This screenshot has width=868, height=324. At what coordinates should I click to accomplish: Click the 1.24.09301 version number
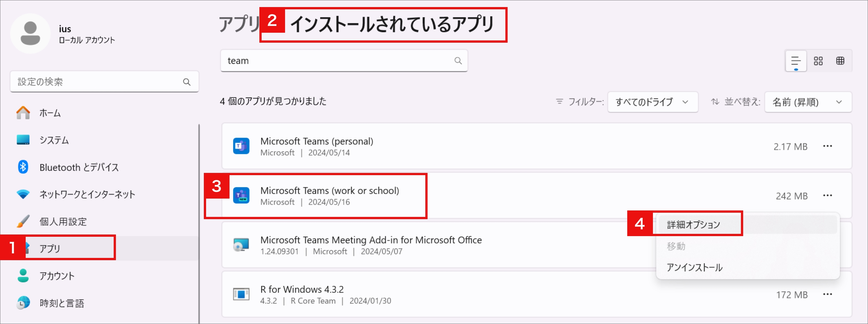click(279, 252)
